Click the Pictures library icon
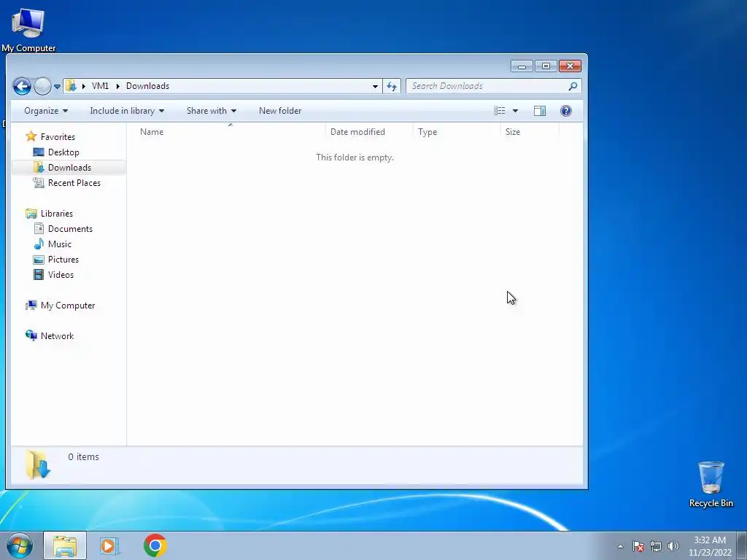747x560 pixels. pos(39,260)
